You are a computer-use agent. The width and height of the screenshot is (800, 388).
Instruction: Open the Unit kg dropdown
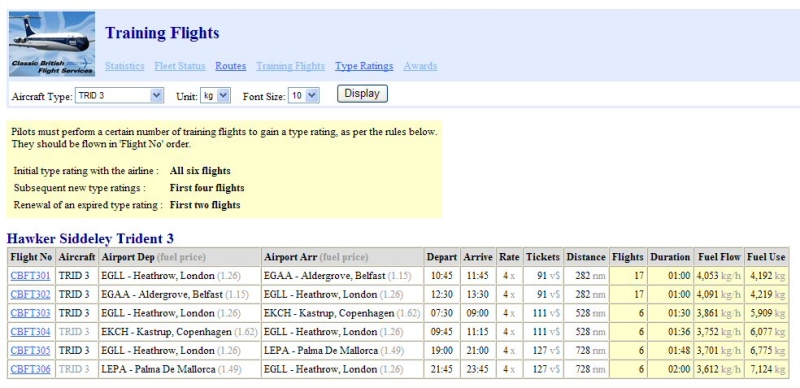(215, 95)
